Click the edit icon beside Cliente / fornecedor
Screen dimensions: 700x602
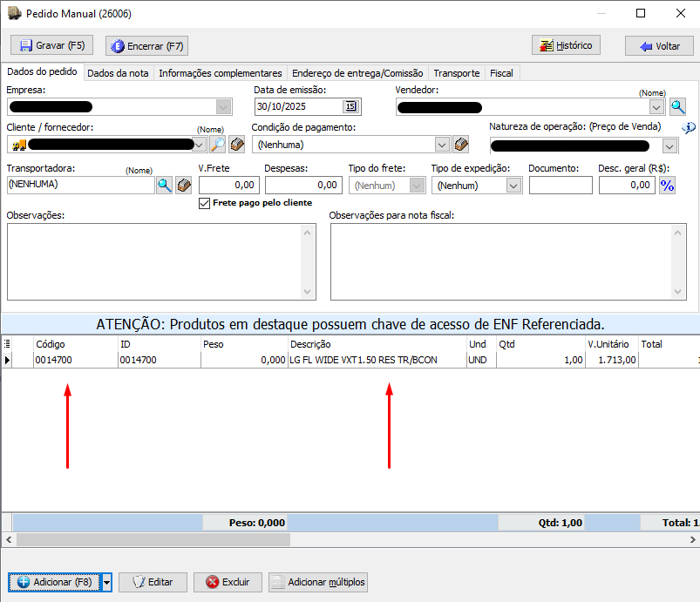tap(236, 145)
